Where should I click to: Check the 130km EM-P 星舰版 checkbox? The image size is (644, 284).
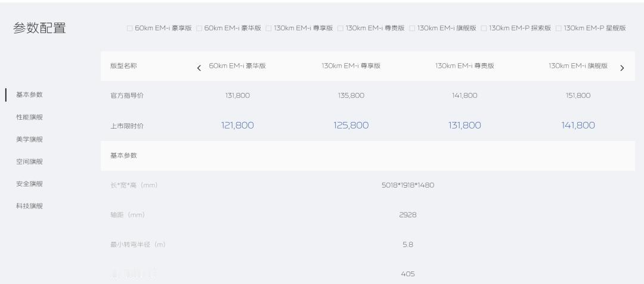[x=559, y=28]
